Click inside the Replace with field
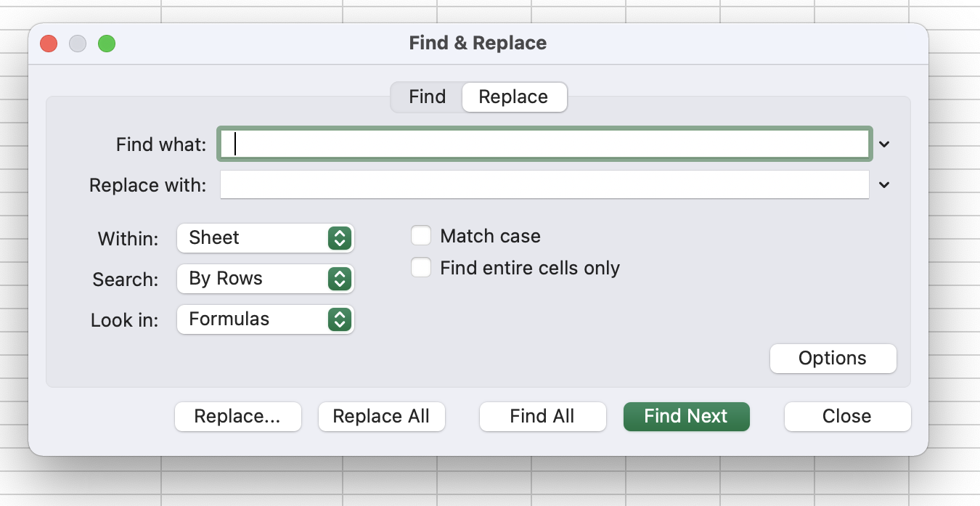Image resolution: width=980 pixels, height=506 pixels. click(x=544, y=185)
